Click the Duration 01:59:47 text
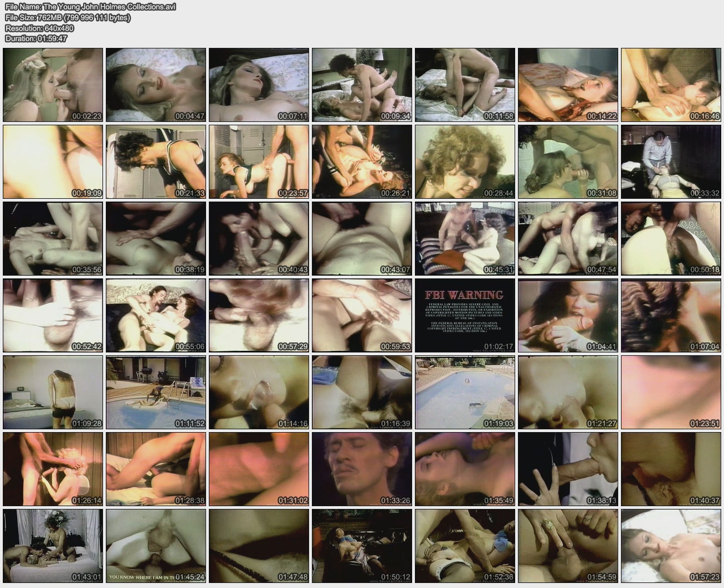724x588 pixels. coord(36,38)
